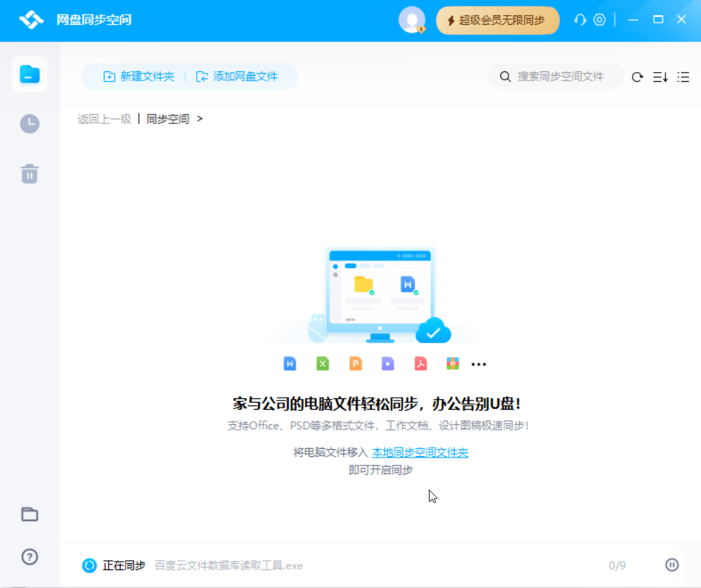Open the sync history clock icon
The width and height of the screenshot is (701, 588).
click(29, 124)
